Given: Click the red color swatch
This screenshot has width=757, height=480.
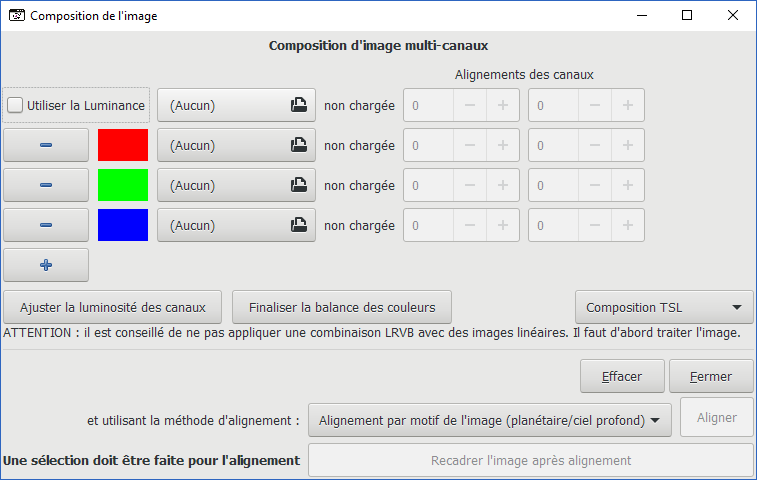Looking at the screenshot, I should click(x=123, y=145).
